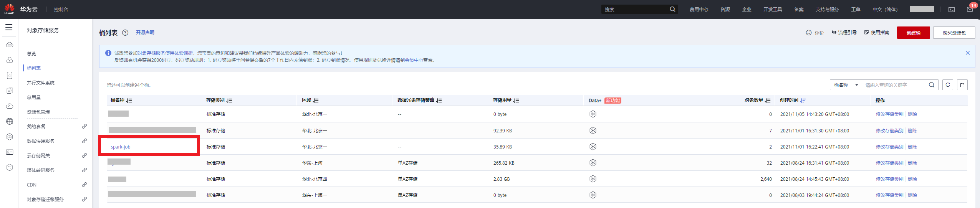Click the export bucket list icon

(962, 85)
